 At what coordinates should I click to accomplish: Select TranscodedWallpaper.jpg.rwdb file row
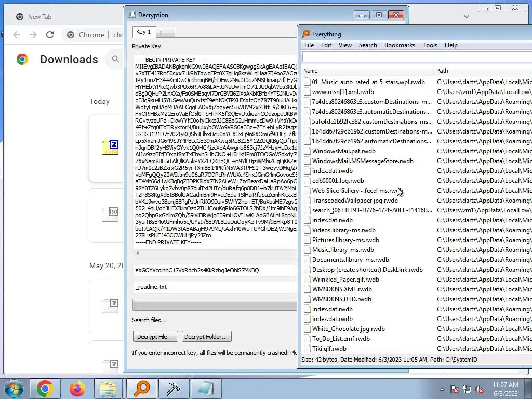(355, 201)
